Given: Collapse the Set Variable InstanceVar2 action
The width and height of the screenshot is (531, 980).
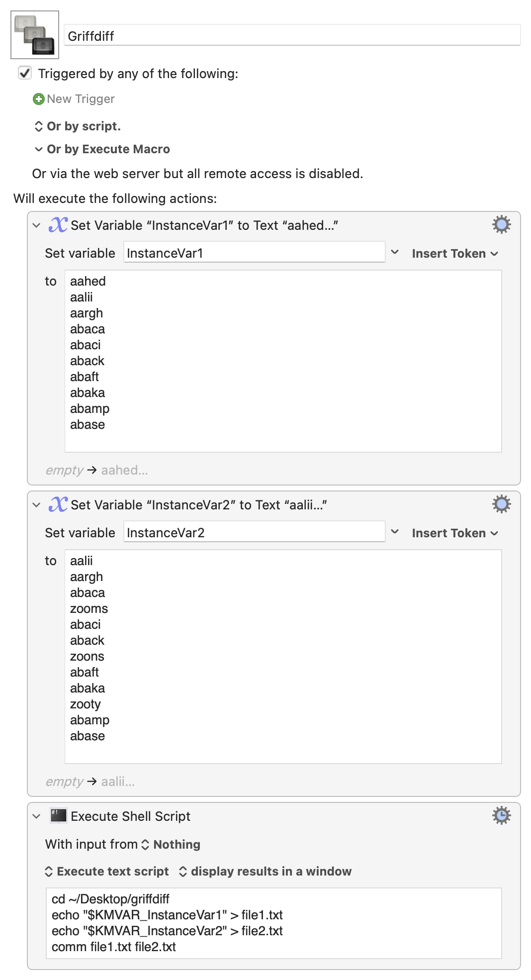Looking at the screenshot, I should coord(36,505).
